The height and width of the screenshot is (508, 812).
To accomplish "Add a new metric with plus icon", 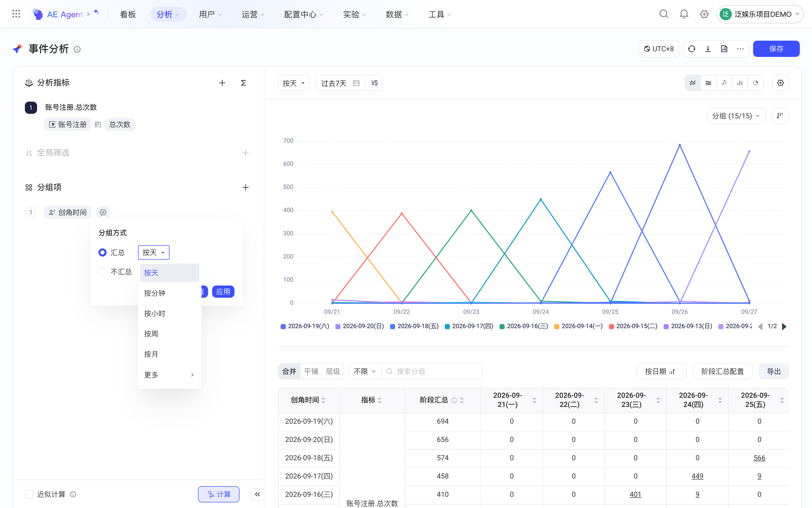I will [x=222, y=83].
